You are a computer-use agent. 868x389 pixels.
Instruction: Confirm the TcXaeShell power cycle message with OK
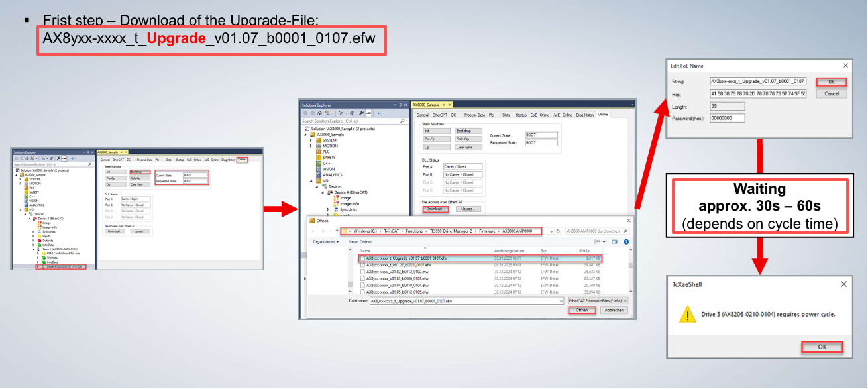(x=822, y=347)
